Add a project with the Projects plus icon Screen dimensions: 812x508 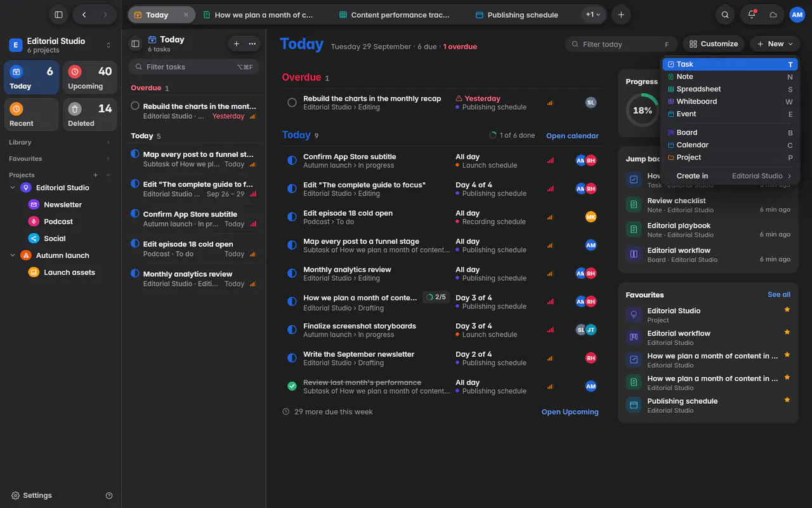pyautogui.click(x=96, y=175)
